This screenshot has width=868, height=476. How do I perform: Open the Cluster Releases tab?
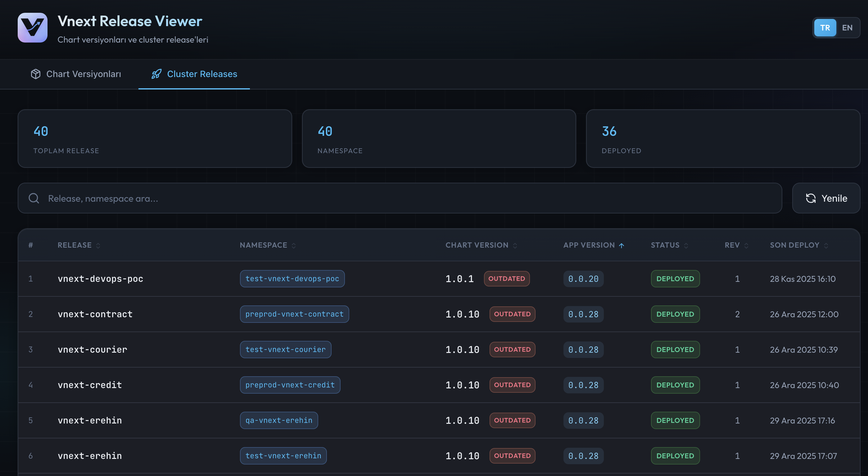(x=194, y=74)
